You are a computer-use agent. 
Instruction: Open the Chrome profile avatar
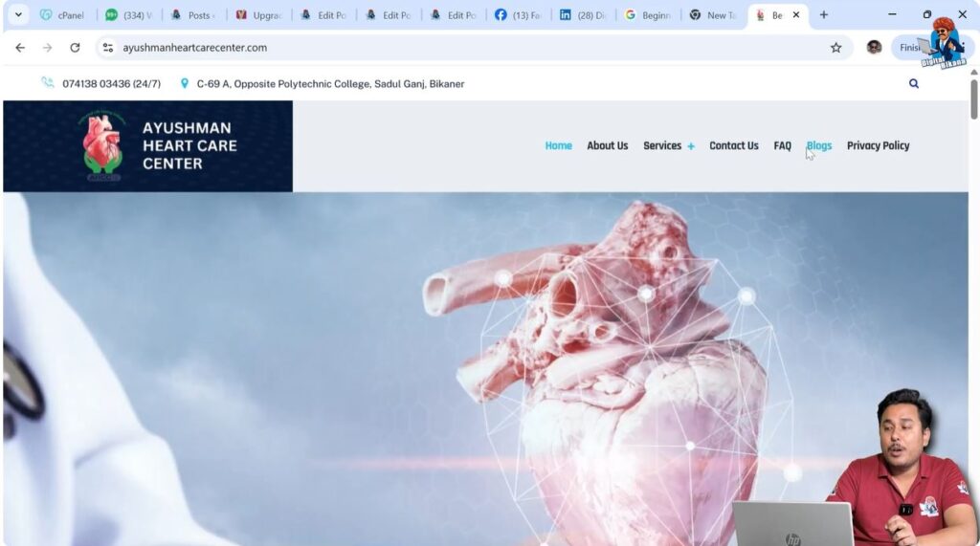(874, 48)
